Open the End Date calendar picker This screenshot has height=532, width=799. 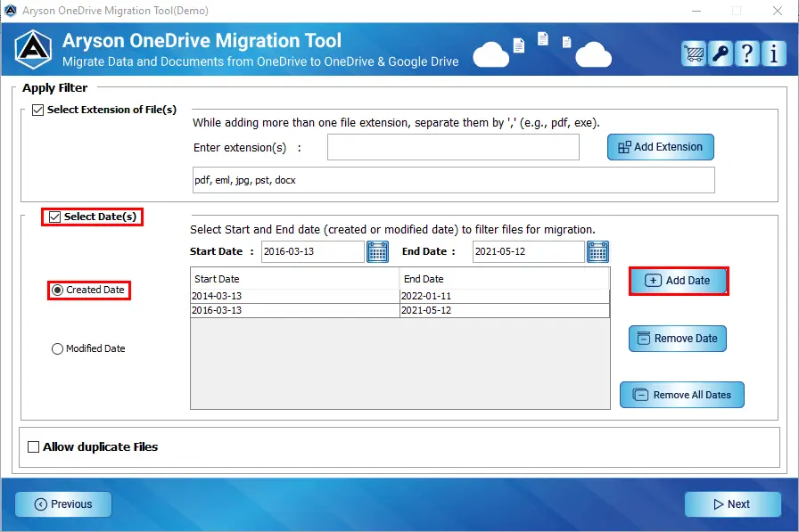(597, 251)
